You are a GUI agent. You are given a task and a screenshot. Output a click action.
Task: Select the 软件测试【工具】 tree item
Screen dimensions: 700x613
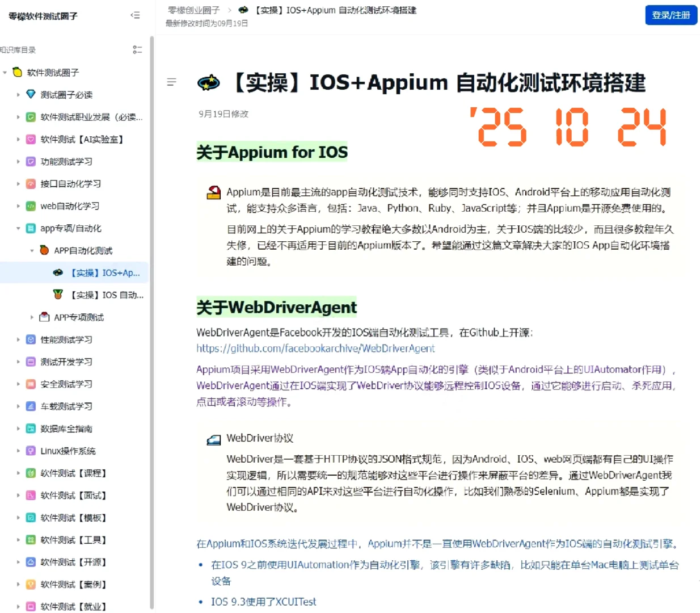click(x=74, y=540)
